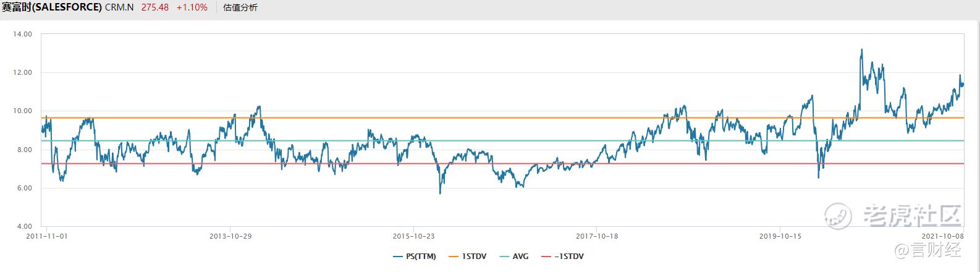Viewport: 980px width, 272px height.
Task: Click the +1.10% price change
Action: 192,8
